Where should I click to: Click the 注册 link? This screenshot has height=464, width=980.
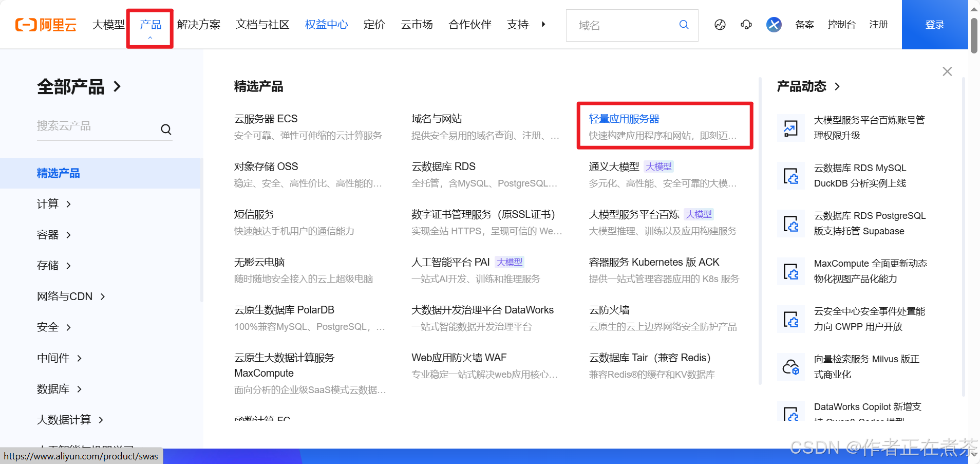[878, 25]
